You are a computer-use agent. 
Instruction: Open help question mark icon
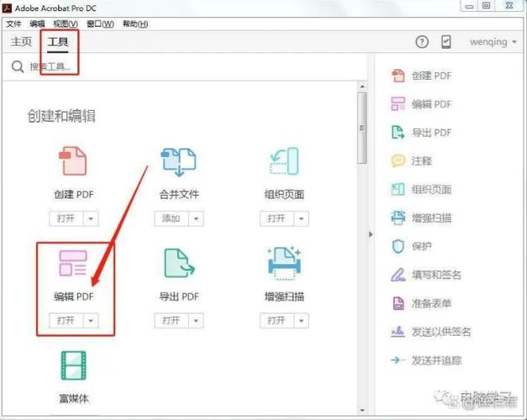(x=422, y=42)
